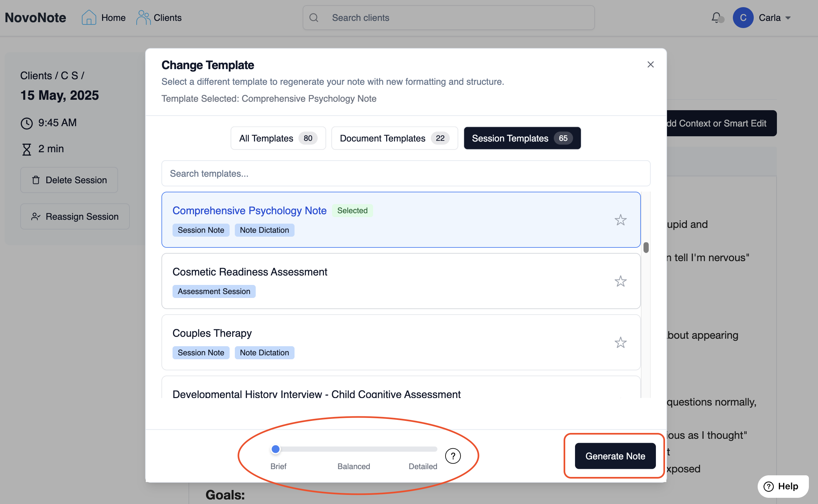Click the Reassign Session button

(x=75, y=217)
